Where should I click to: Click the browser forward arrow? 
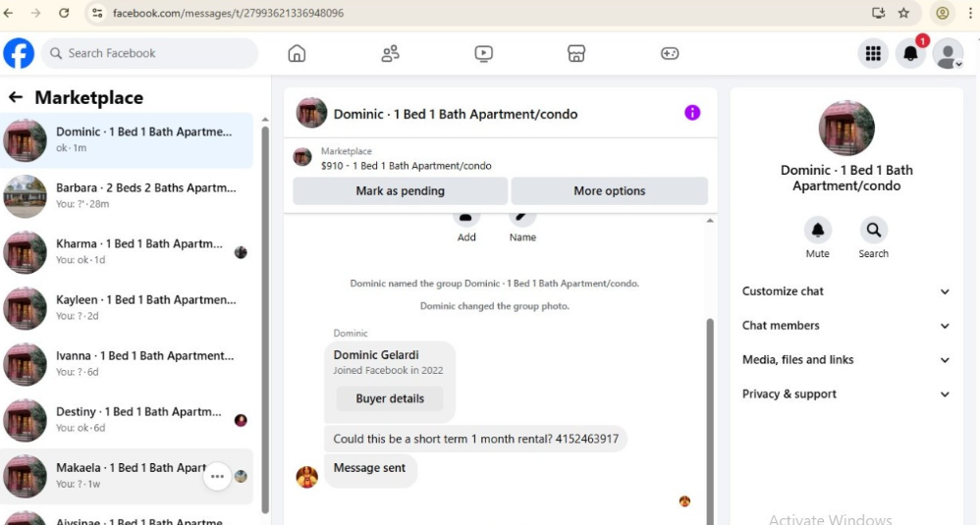(x=35, y=13)
